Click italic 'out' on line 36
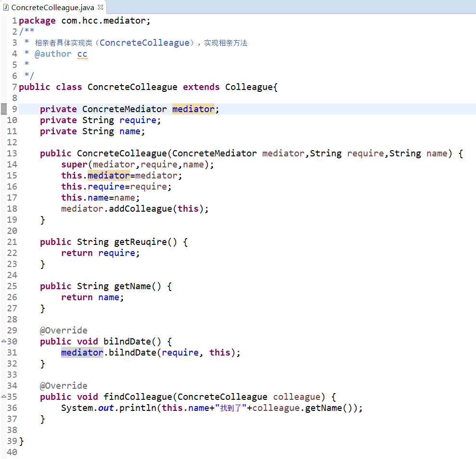476x459 pixels. tap(106, 408)
